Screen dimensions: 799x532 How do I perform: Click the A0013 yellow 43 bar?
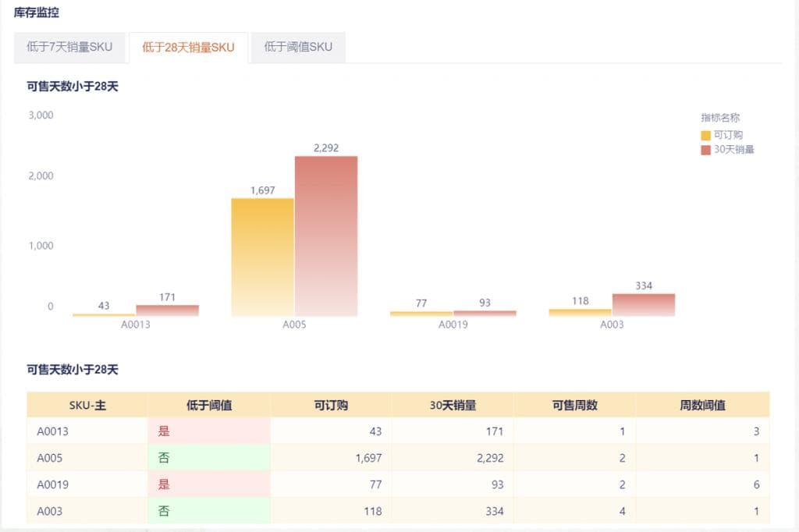pyautogui.click(x=104, y=315)
